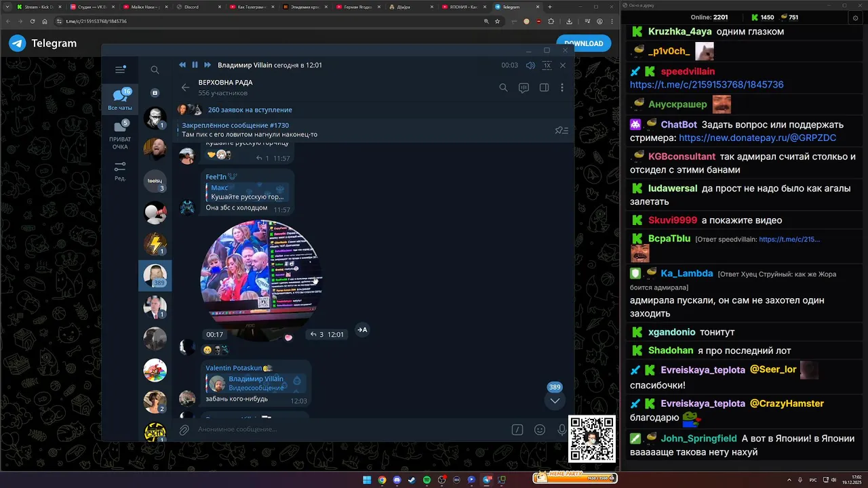
Task: Toggle the 1X playback speed
Action: point(547,66)
